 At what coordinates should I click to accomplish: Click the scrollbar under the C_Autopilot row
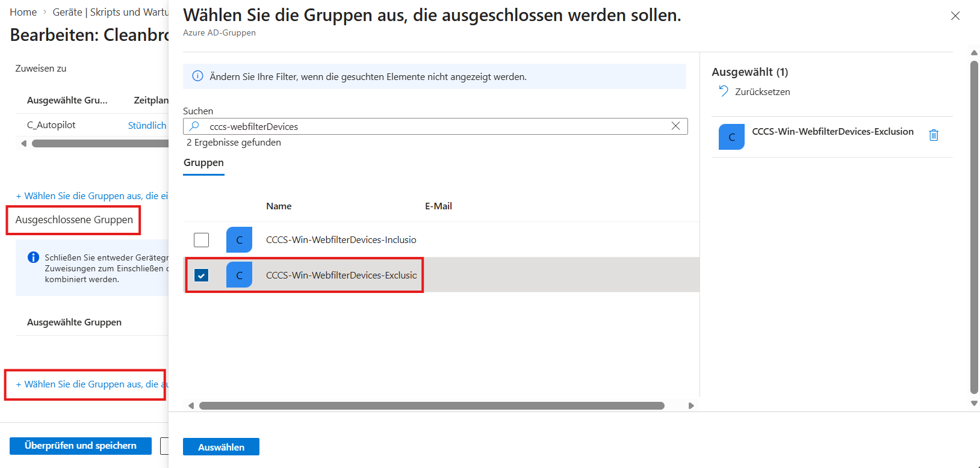pyautogui.click(x=100, y=143)
